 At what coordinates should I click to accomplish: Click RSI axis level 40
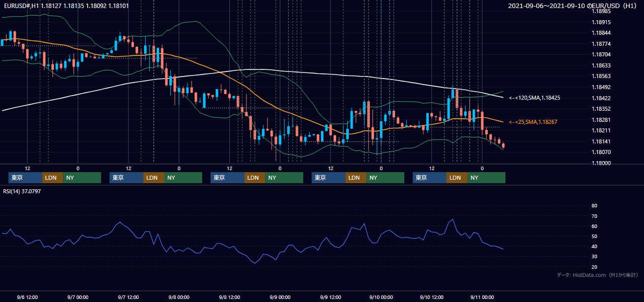point(594,246)
